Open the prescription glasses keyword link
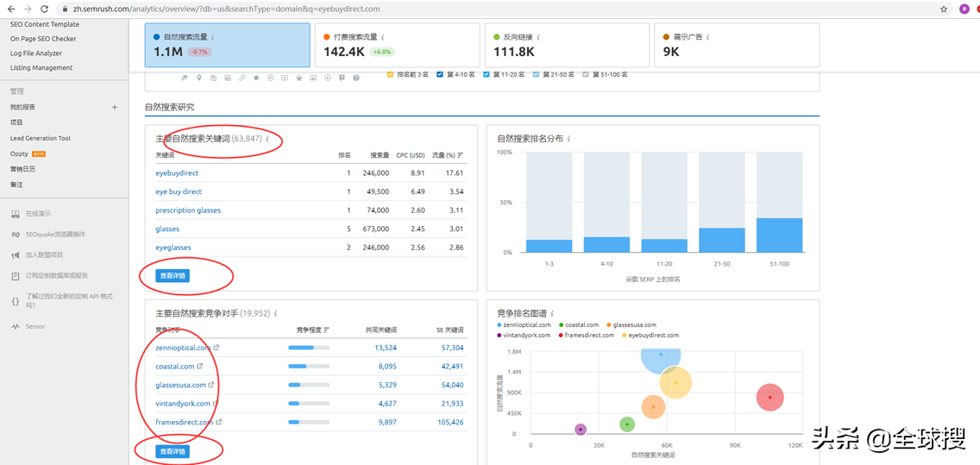Screen dimensions: 980x465 [188, 211]
